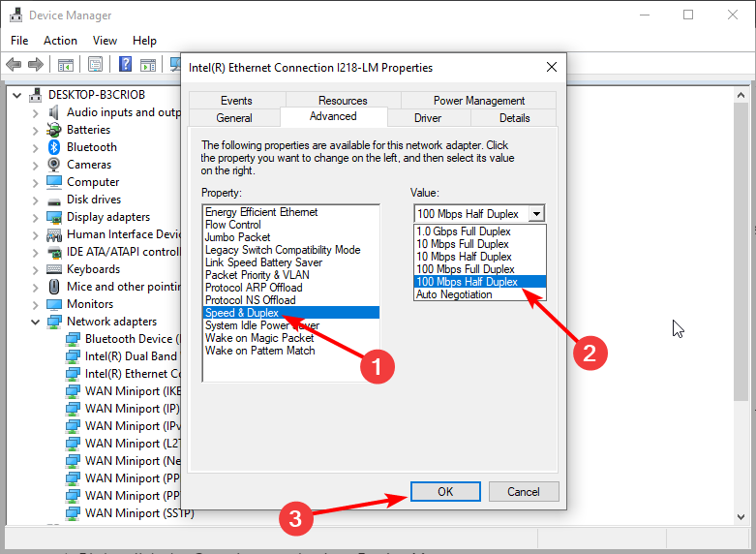Switch to the Events tab

[236, 101]
